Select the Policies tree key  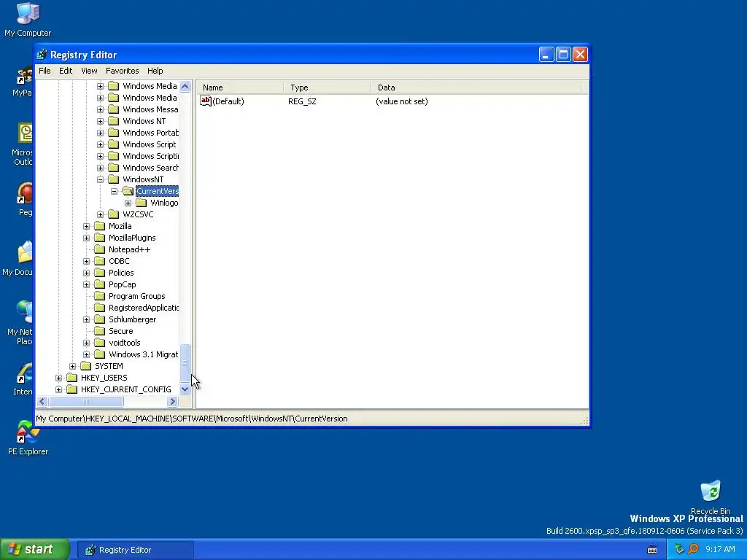coord(121,273)
